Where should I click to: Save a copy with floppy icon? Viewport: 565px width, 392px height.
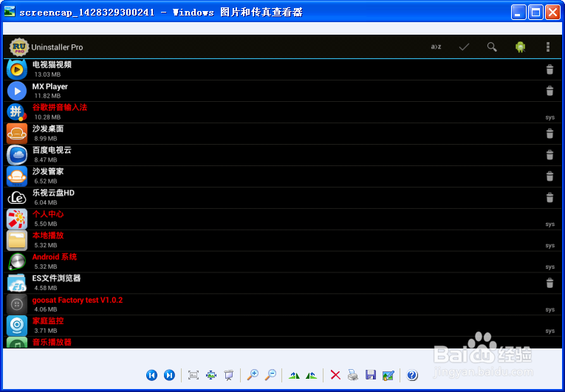pos(371,375)
